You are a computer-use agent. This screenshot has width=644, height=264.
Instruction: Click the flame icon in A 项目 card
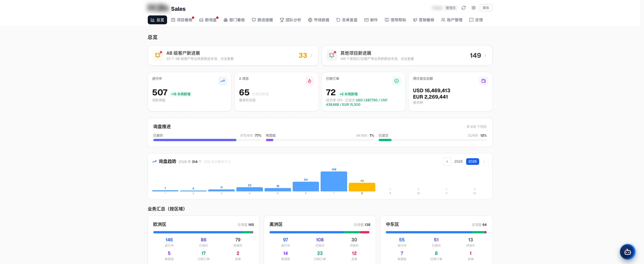click(x=309, y=81)
